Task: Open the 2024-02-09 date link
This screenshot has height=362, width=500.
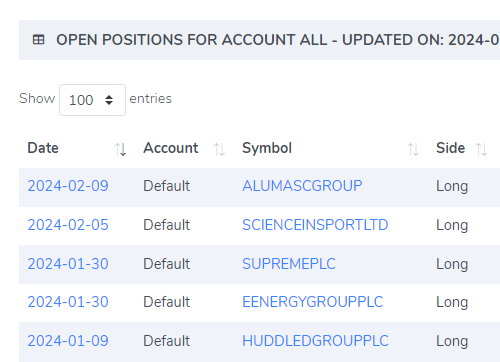Action: point(68,186)
